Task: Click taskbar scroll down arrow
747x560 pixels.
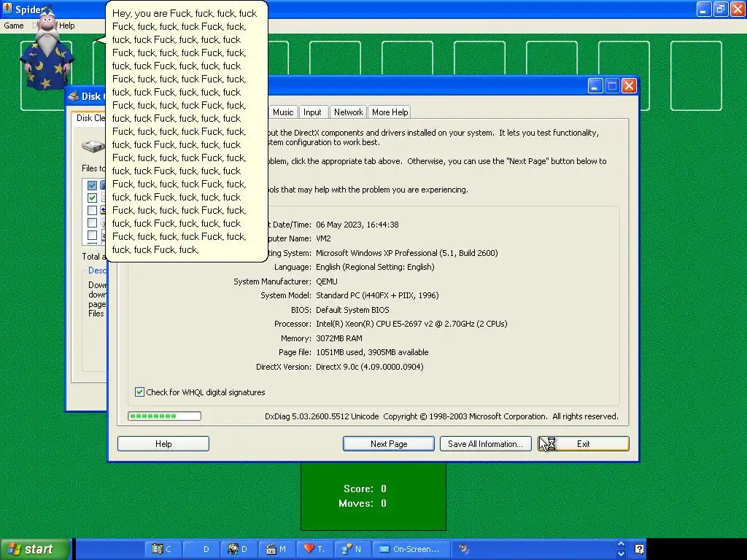Action: tap(621, 554)
